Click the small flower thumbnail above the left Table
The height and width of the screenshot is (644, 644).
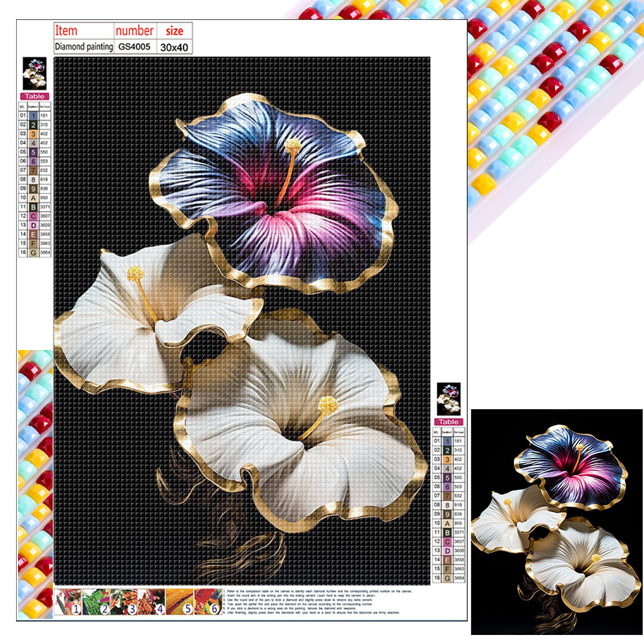point(34,73)
